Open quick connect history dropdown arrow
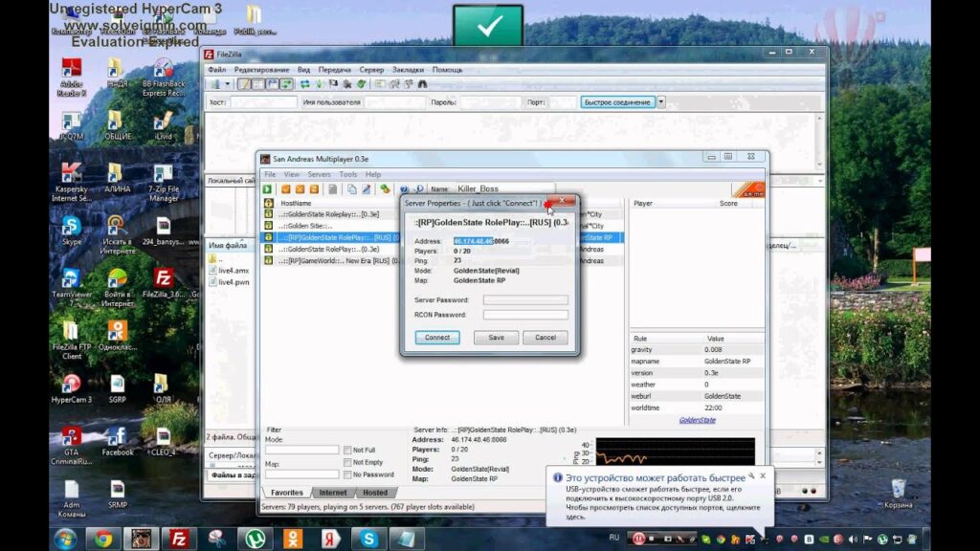The height and width of the screenshot is (551, 980). tap(660, 101)
